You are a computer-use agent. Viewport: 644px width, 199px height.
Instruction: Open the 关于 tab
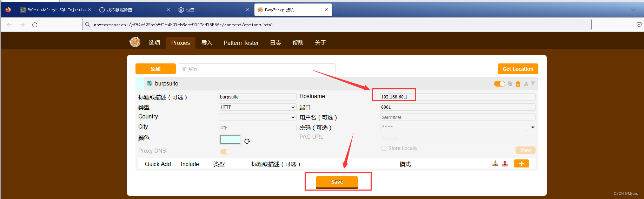[x=320, y=43]
